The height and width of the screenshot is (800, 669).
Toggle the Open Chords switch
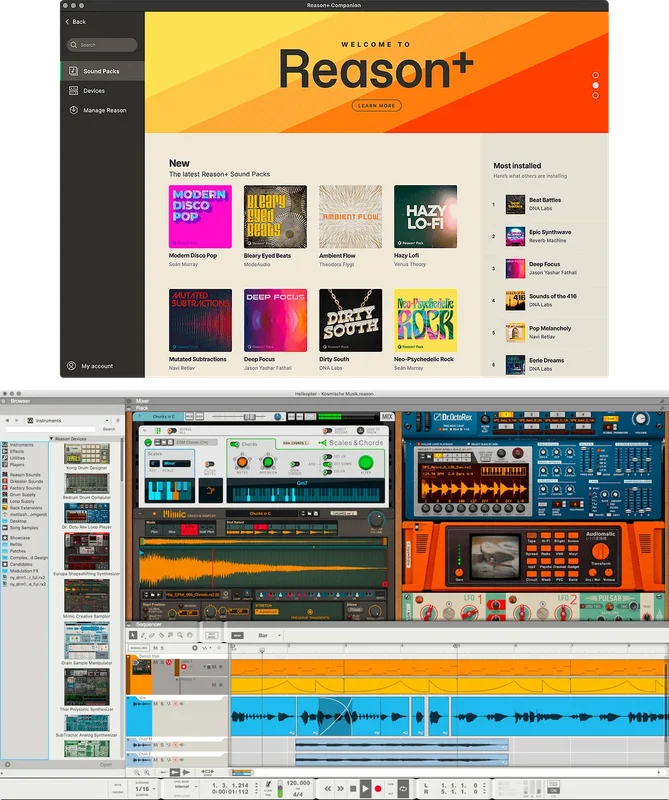pos(295,464)
